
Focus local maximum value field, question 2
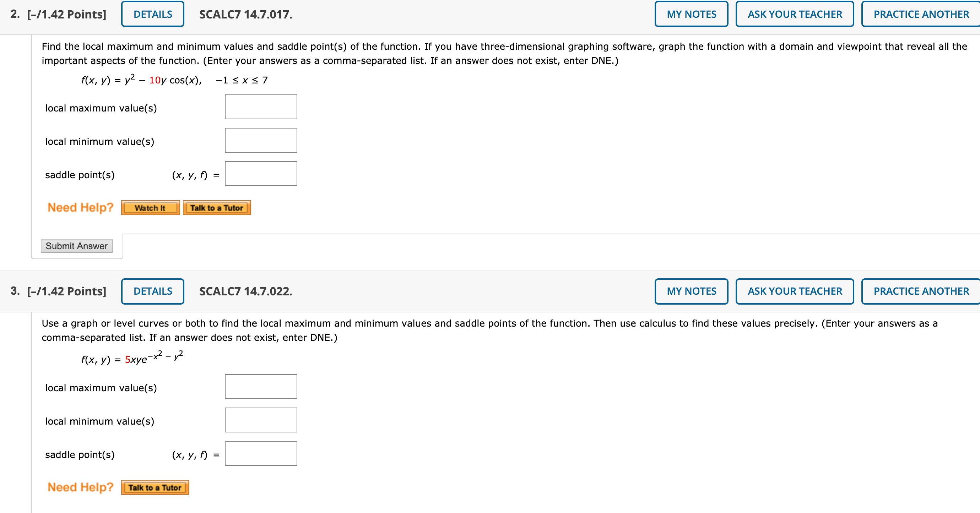(261, 107)
